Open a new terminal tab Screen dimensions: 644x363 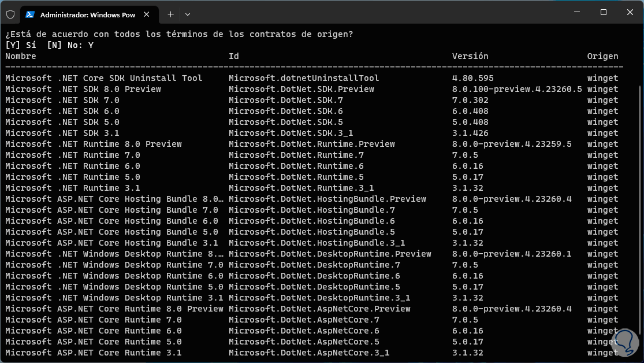(x=170, y=14)
